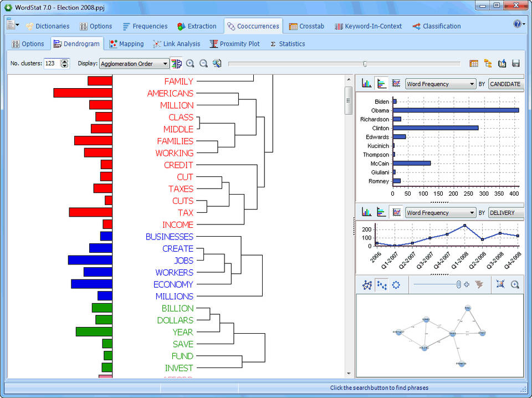The height and width of the screenshot is (398, 532).
Task: Click the help question mark icon
Action: coord(517,24)
